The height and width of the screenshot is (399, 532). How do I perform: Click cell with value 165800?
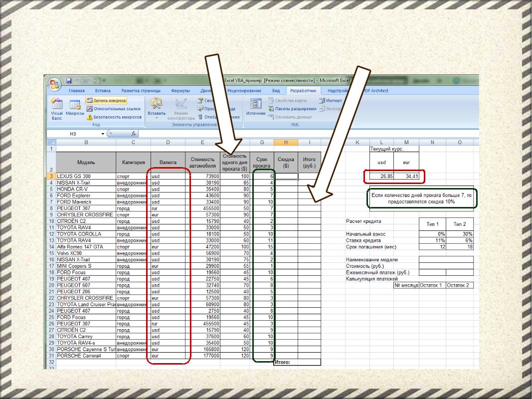click(202, 349)
